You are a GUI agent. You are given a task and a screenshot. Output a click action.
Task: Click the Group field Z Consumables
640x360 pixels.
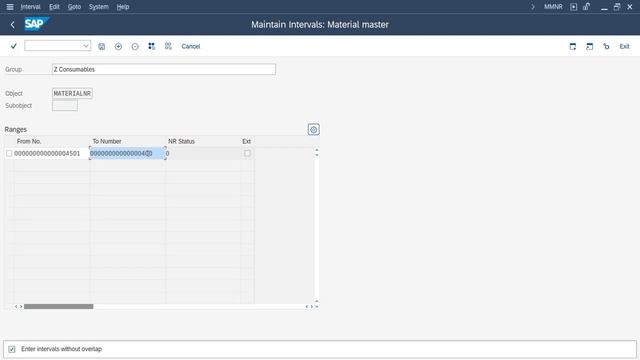pos(164,69)
